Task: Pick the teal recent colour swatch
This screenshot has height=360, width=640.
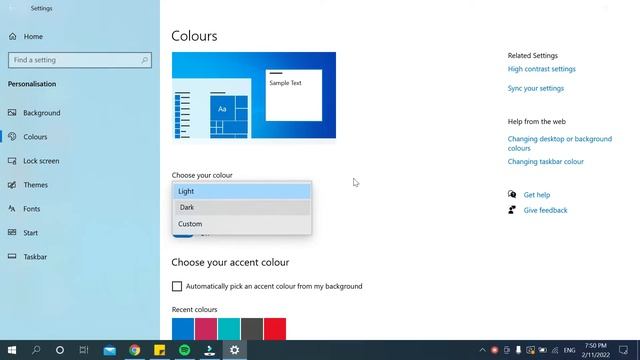Action: [229, 329]
